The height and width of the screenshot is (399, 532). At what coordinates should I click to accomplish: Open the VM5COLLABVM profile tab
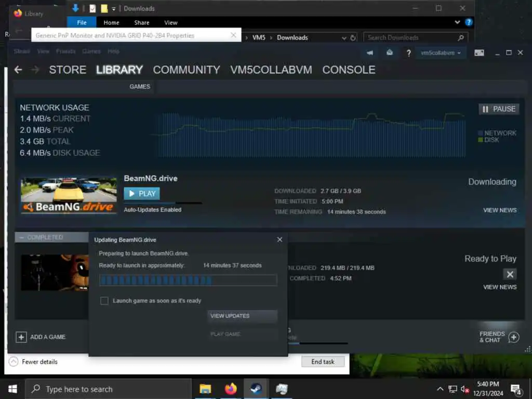click(x=271, y=70)
